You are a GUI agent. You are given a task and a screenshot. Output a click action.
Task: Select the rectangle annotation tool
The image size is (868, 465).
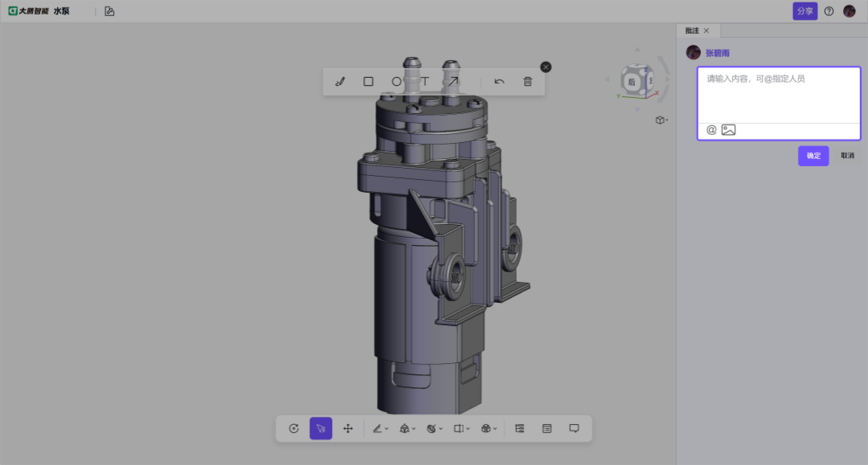click(x=368, y=81)
